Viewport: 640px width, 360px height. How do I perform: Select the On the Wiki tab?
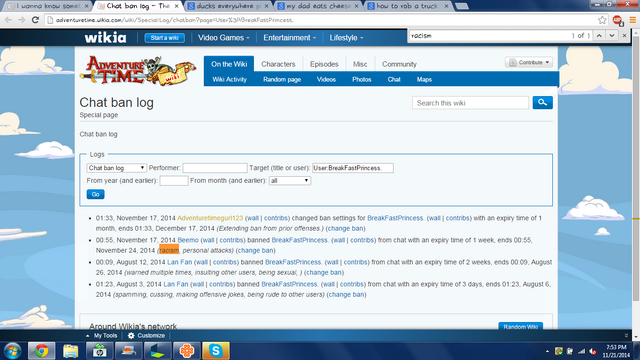[x=229, y=64]
